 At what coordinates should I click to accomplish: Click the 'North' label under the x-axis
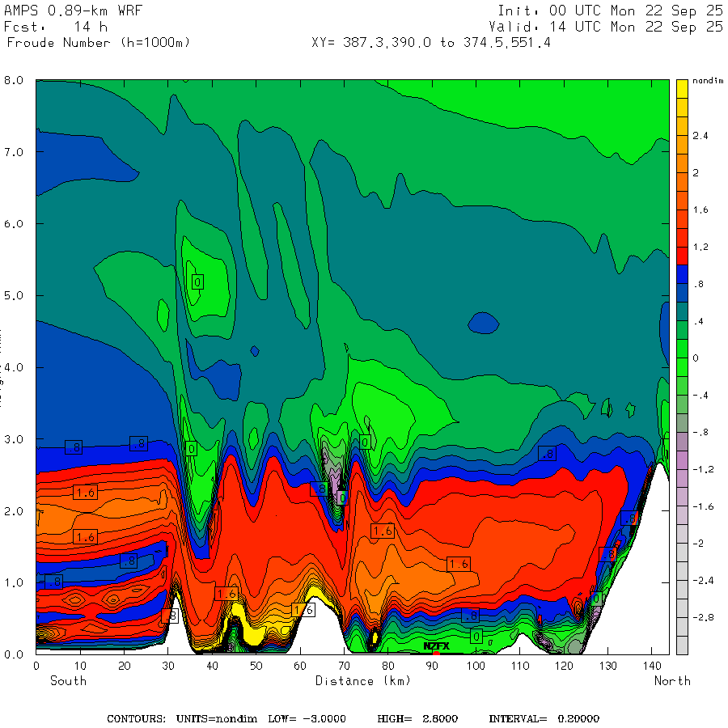[x=672, y=680]
